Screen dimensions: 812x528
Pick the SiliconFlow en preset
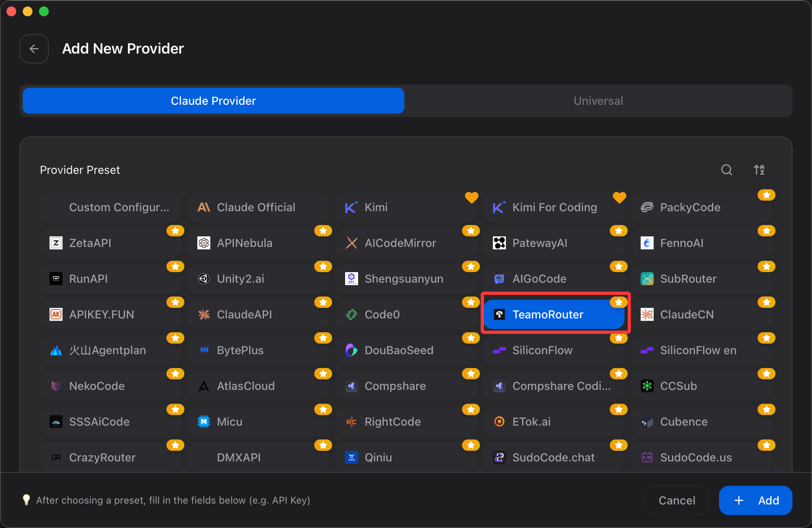tap(702, 350)
